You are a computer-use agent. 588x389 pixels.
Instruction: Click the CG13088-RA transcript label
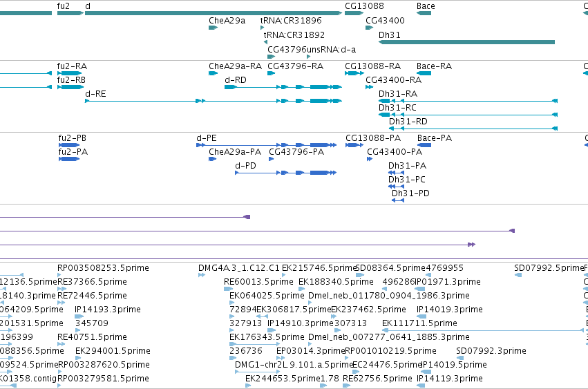click(x=372, y=66)
